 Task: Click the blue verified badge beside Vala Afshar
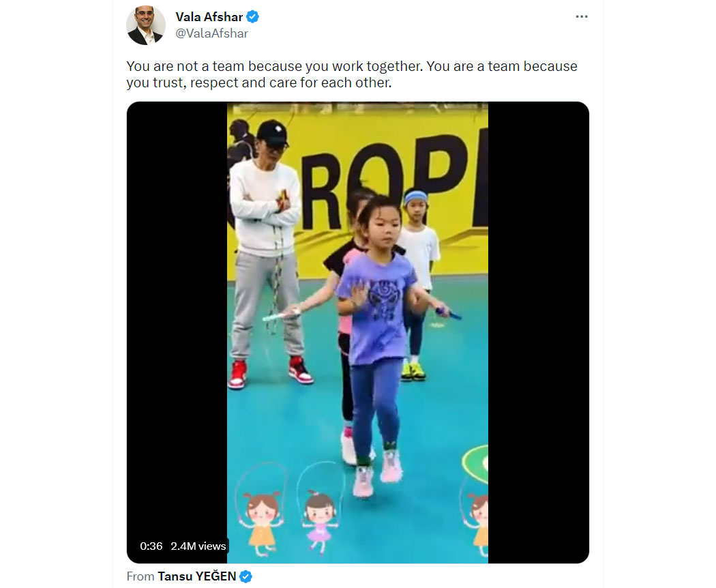point(252,17)
